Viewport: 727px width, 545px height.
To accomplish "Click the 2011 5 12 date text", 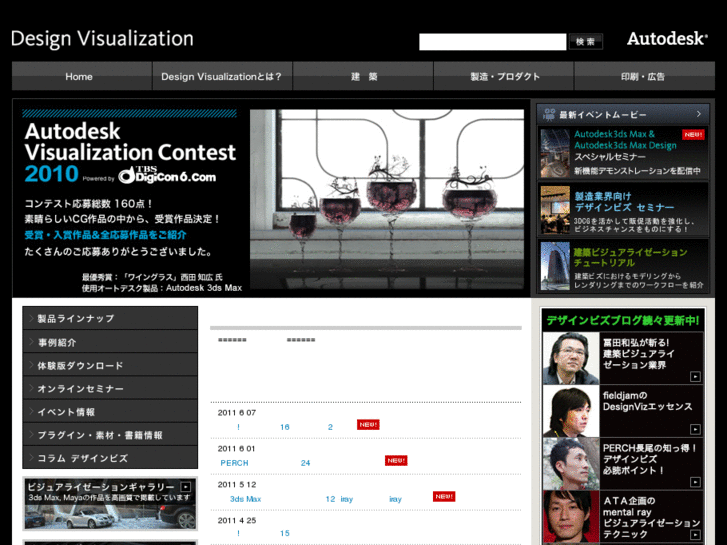I will click(237, 485).
